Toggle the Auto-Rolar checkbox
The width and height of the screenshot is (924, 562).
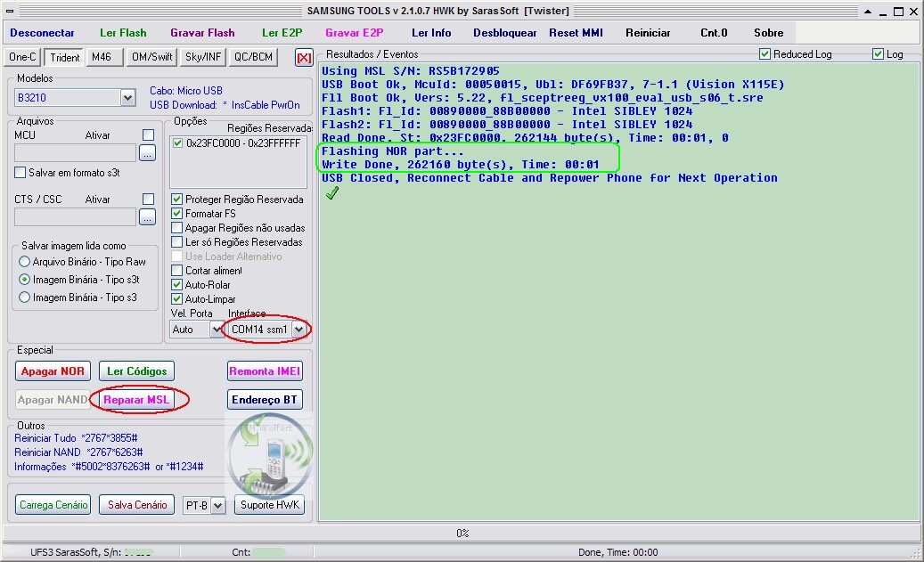tap(176, 284)
